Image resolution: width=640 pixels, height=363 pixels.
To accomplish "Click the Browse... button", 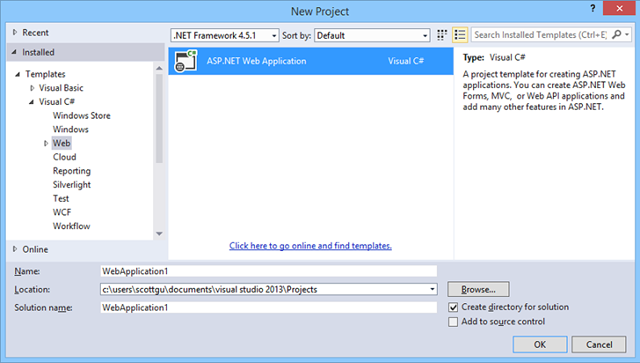I will tap(478, 290).
